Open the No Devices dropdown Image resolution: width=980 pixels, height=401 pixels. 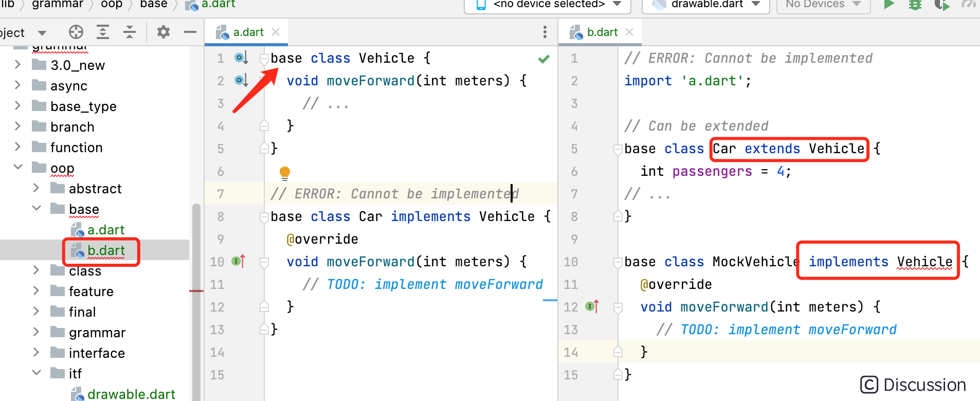coord(823,4)
